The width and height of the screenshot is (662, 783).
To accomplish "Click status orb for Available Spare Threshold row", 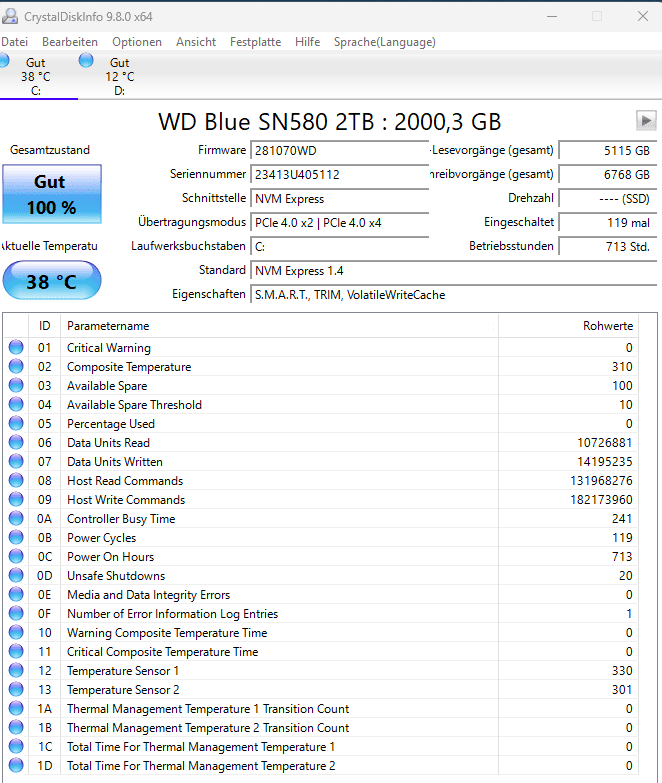I will click(16, 404).
